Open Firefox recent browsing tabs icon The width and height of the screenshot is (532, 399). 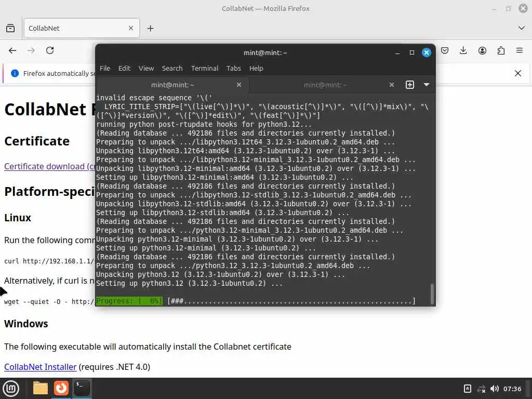[x=10, y=28]
